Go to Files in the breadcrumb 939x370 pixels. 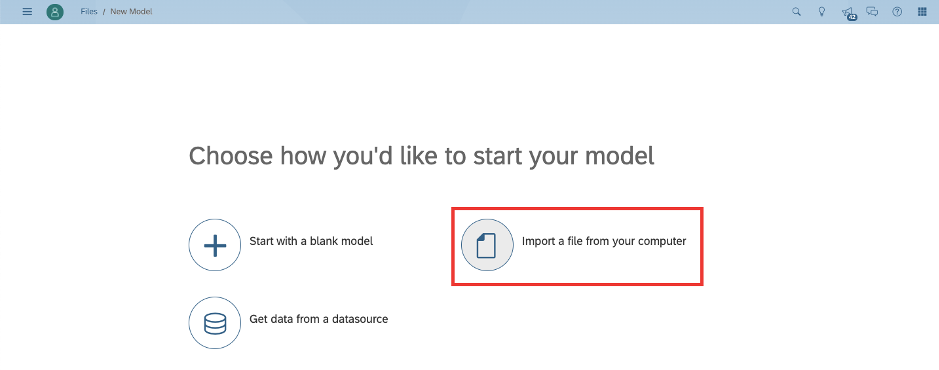coord(89,11)
